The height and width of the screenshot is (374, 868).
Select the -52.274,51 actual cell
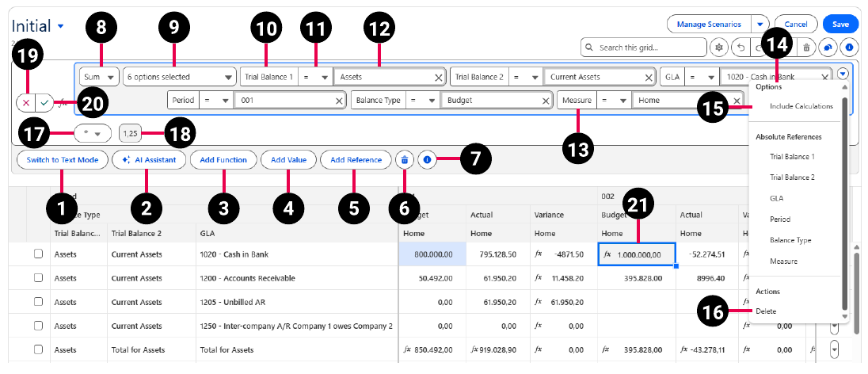click(x=707, y=254)
